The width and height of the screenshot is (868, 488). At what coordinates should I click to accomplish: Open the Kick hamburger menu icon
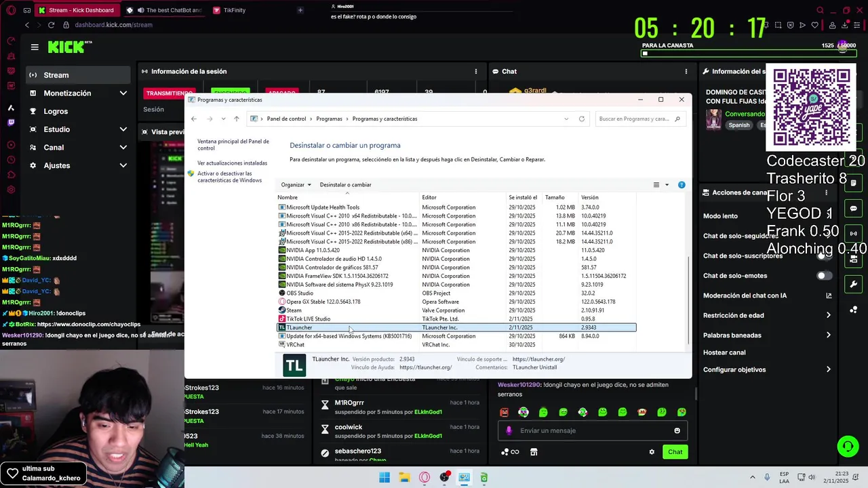click(x=35, y=47)
